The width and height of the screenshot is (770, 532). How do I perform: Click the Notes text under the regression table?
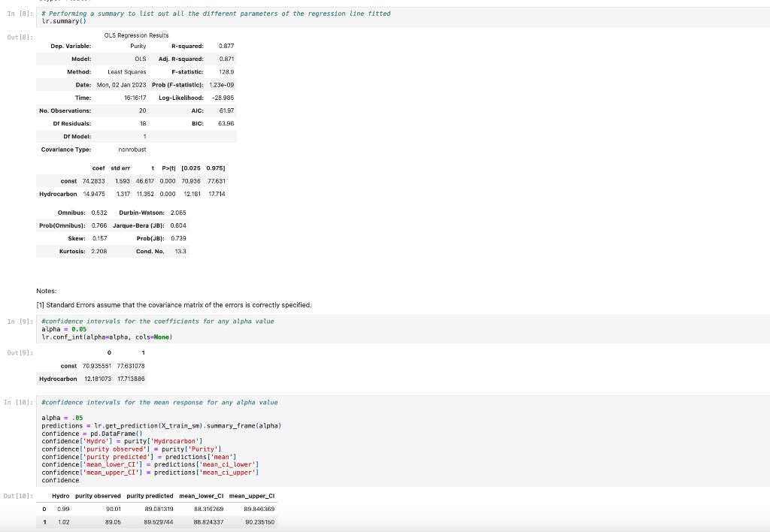pyautogui.click(x=44, y=291)
